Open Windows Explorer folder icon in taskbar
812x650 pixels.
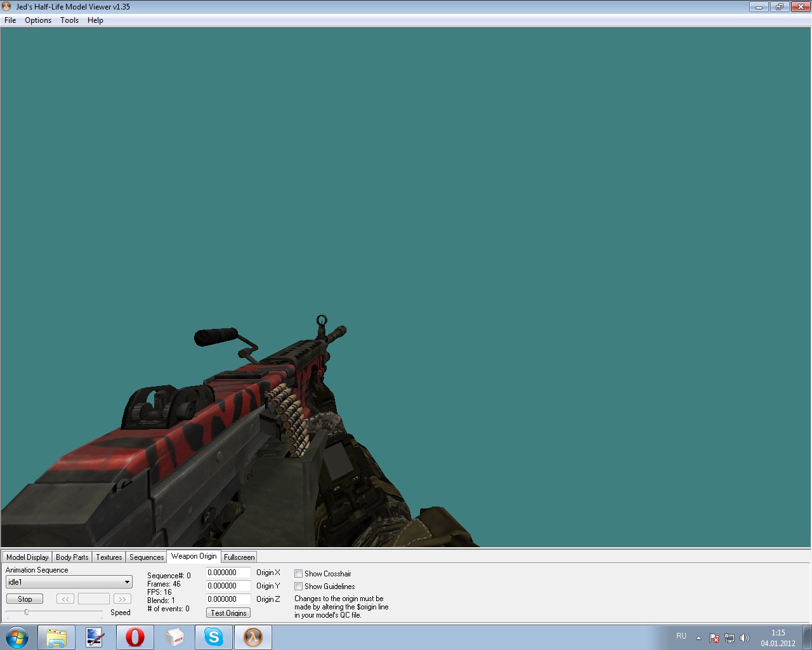pos(56,637)
